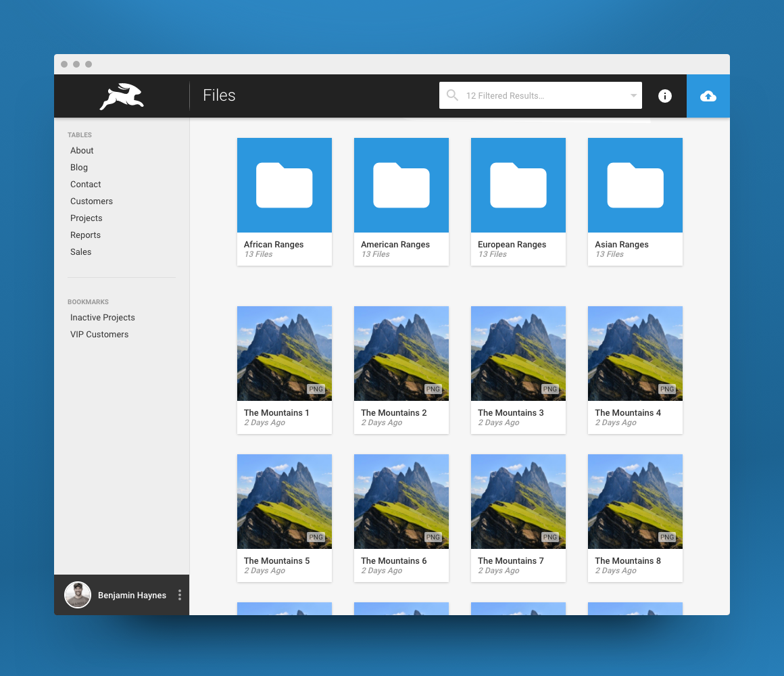Click the 'African Ranges' folder name

pyautogui.click(x=274, y=245)
